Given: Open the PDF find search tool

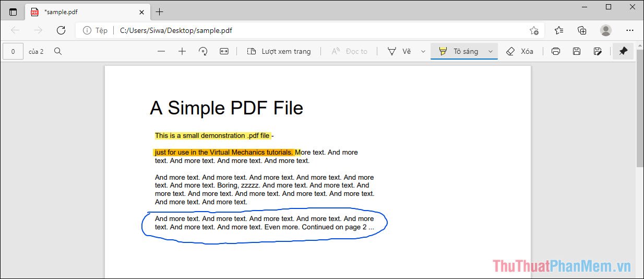Looking at the screenshot, I should coord(58,51).
